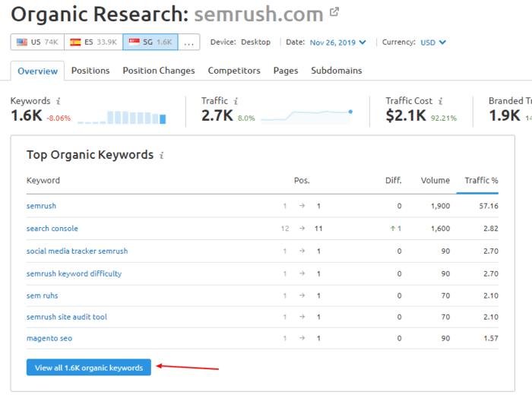This screenshot has width=532, height=395.
Task: Sort by Traffic % column header
Action: click(x=481, y=180)
